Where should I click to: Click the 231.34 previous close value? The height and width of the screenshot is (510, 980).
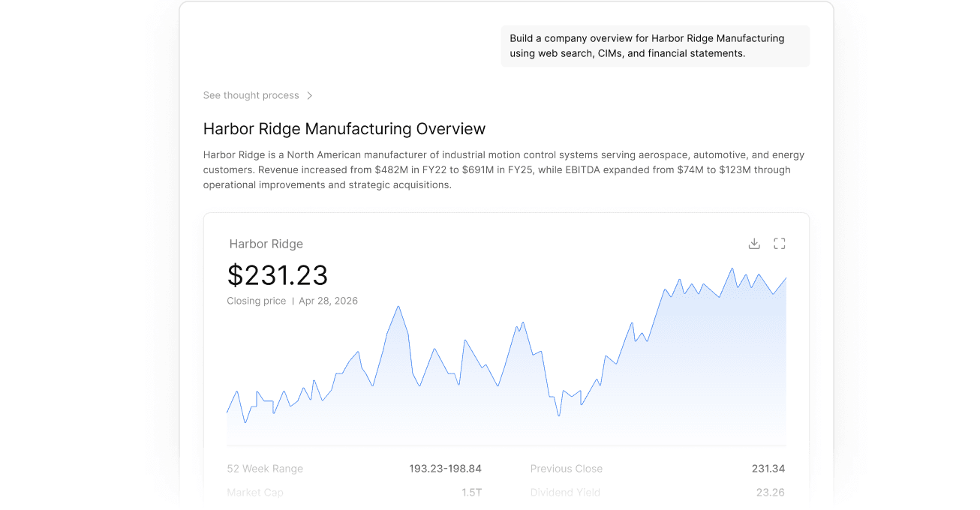tap(768, 469)
